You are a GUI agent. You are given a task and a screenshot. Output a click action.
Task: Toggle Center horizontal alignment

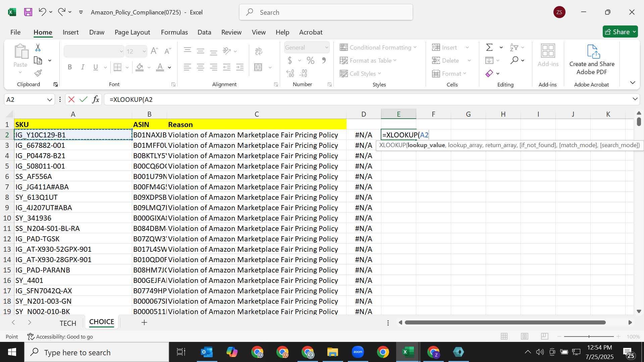[x=201, y=67]
